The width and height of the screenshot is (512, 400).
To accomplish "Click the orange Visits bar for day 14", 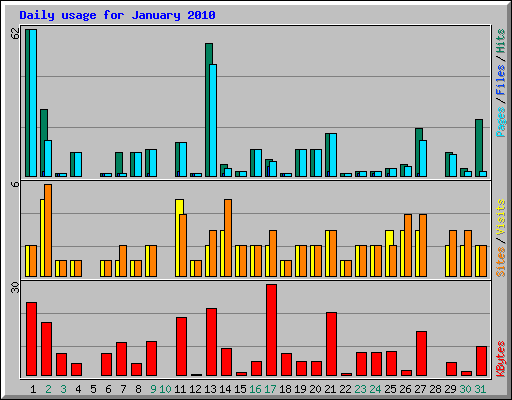I will coord(228,238).
